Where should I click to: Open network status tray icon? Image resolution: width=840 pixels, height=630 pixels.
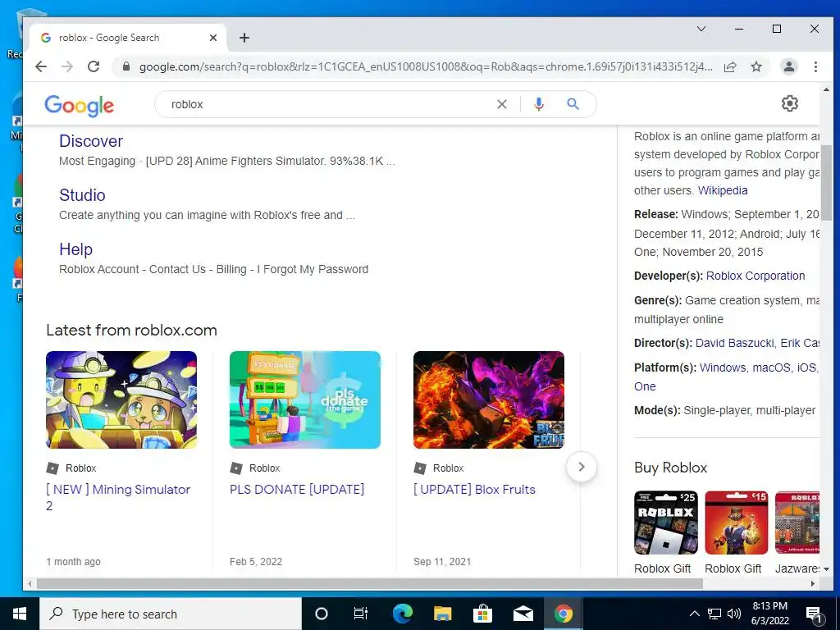point(714,614)
